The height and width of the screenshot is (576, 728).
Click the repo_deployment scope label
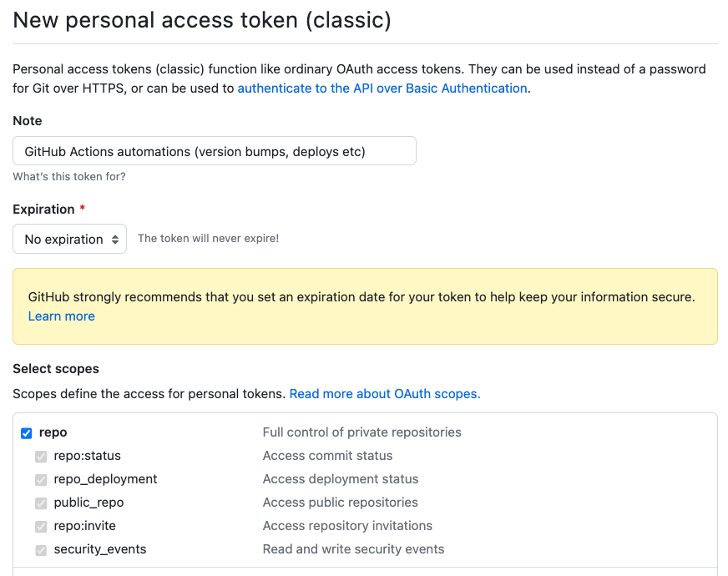(x=105, y=479)
